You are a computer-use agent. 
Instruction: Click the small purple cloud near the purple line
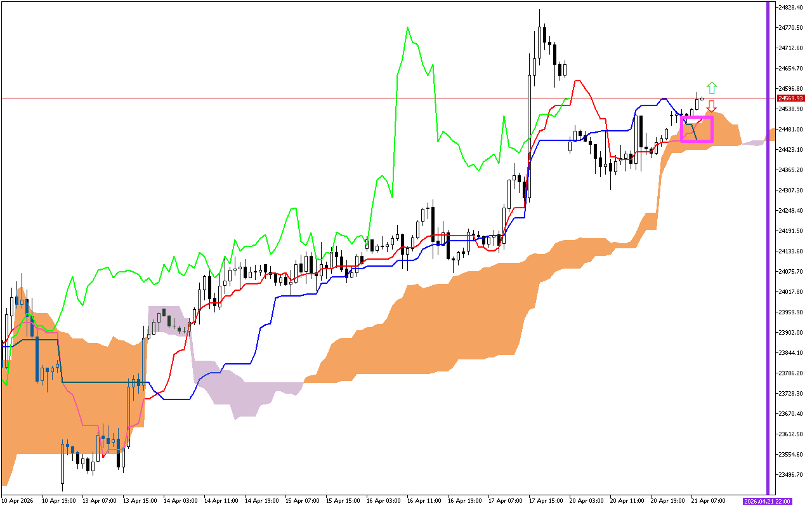pyautogui.click(x=753, y=143)
